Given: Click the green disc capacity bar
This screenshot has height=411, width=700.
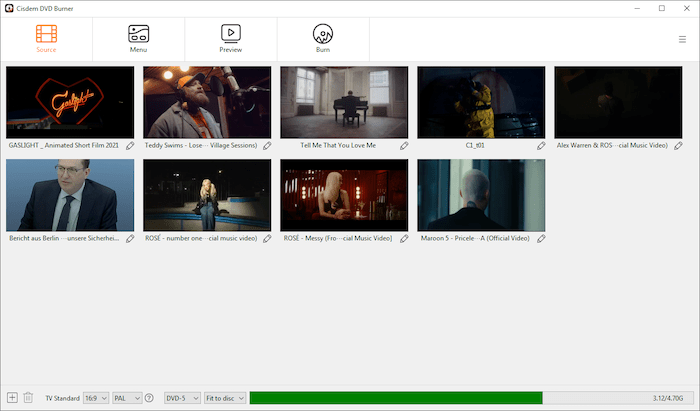Looking at the screenshot, I should click(395, 398).
